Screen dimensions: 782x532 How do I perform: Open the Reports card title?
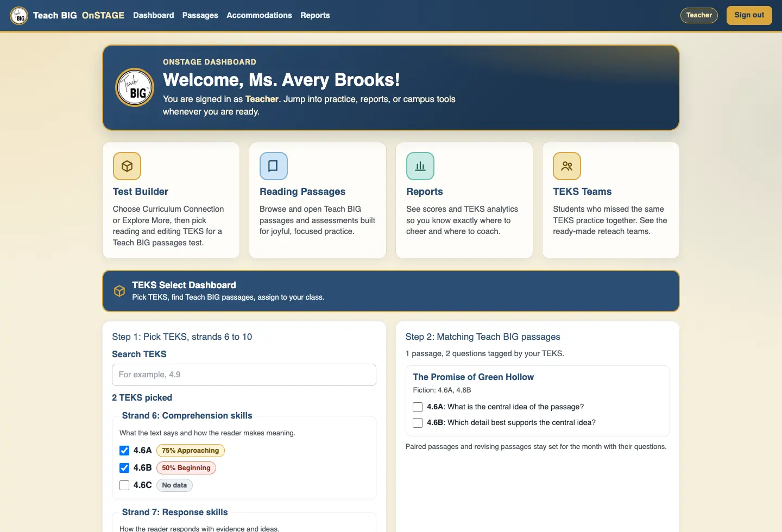click(425, 192)
